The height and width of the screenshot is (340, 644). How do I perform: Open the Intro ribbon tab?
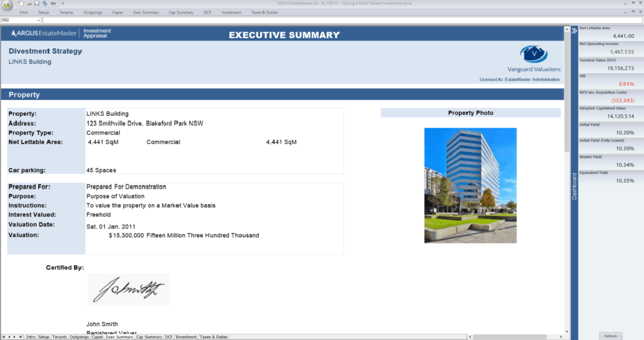24,12
